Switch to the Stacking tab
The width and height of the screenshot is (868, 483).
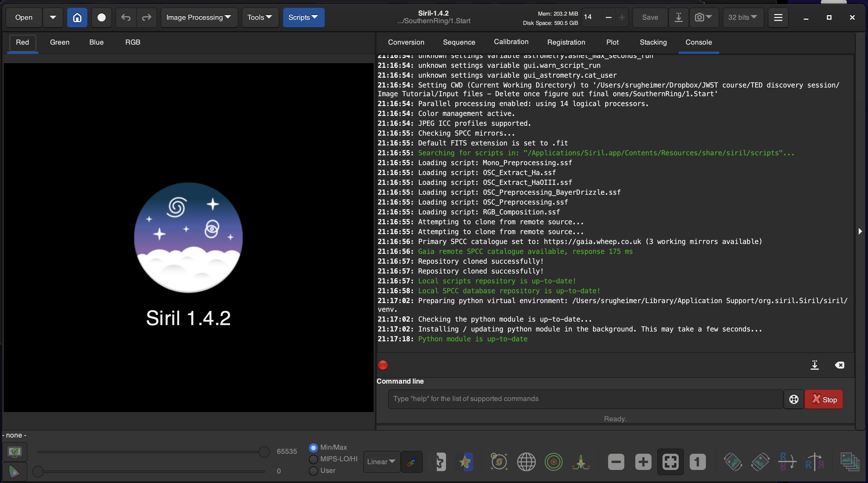click(x=653, y=42)
